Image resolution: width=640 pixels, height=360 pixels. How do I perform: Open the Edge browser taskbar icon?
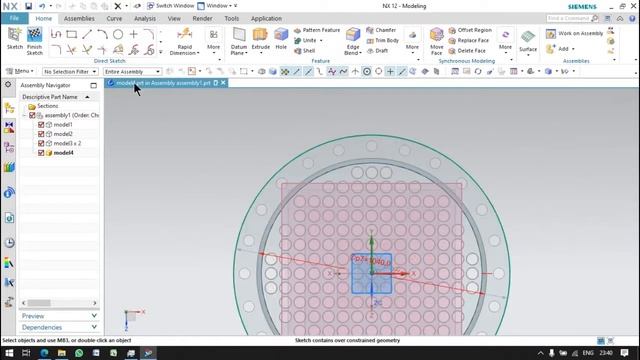tap(44, 353)
